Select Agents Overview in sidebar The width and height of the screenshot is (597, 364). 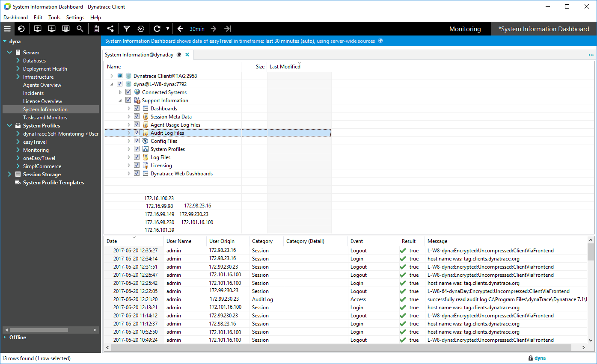click(42, 85)
